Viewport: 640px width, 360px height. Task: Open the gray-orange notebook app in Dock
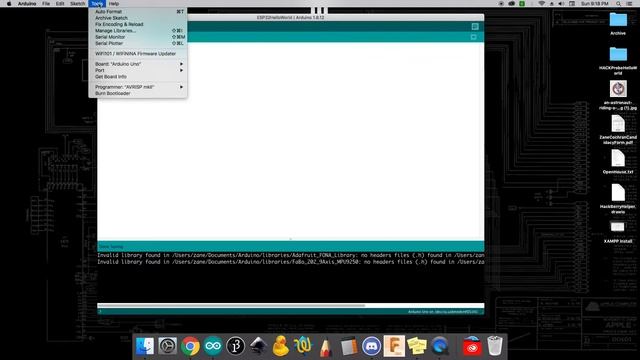[349, 346]
